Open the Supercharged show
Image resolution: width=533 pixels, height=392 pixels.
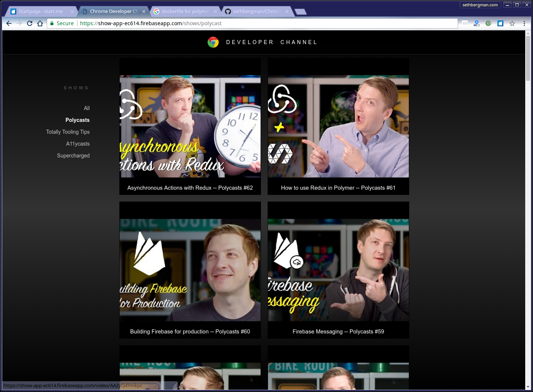pyautogui.click(x=73, y=156)
